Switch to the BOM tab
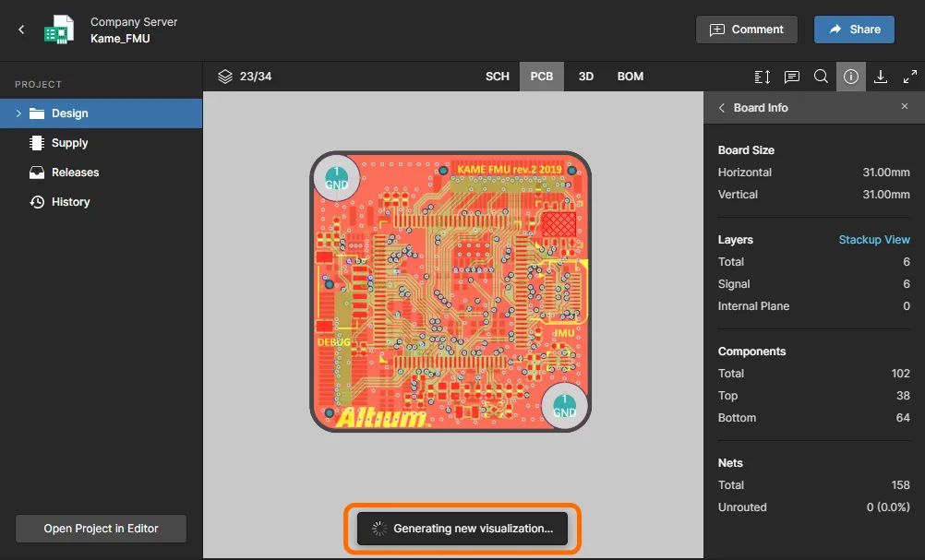 click(630, 77)
